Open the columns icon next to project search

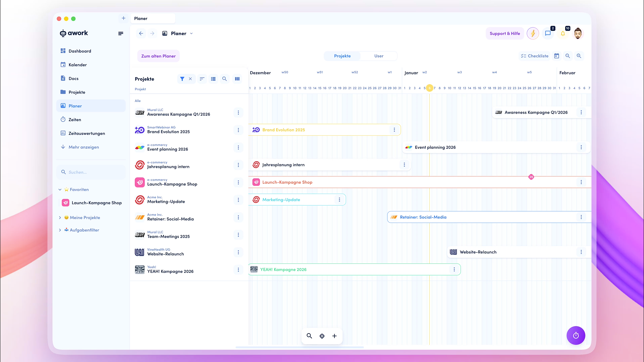(237, 79)
